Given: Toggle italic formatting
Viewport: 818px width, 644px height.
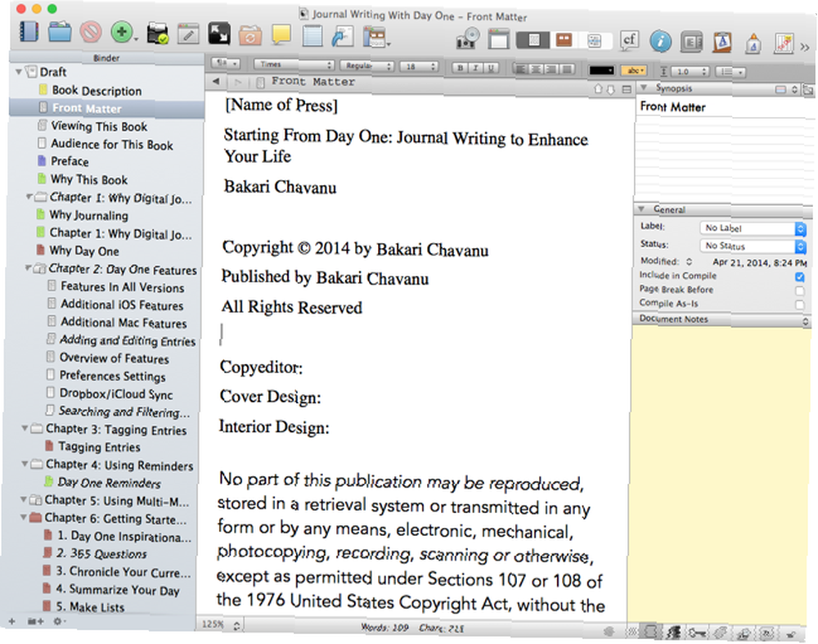Looking at the screenshot, I should (475, 68).
